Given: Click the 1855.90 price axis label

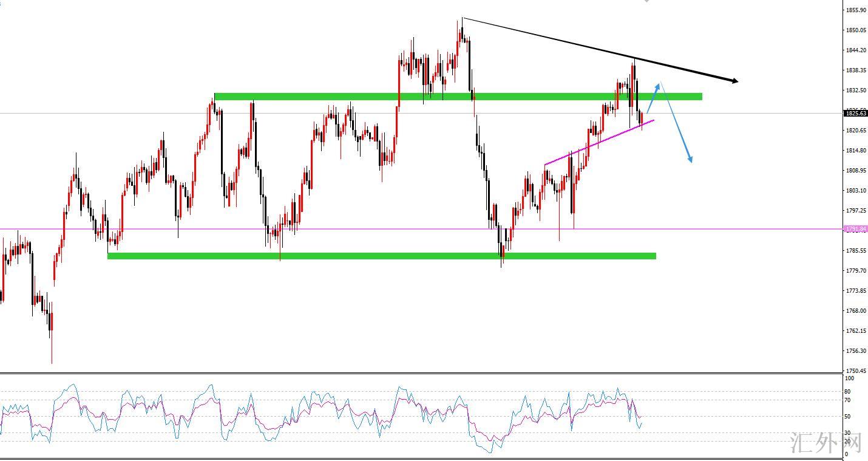Looking at the screenshot, I should coord(855,10).
